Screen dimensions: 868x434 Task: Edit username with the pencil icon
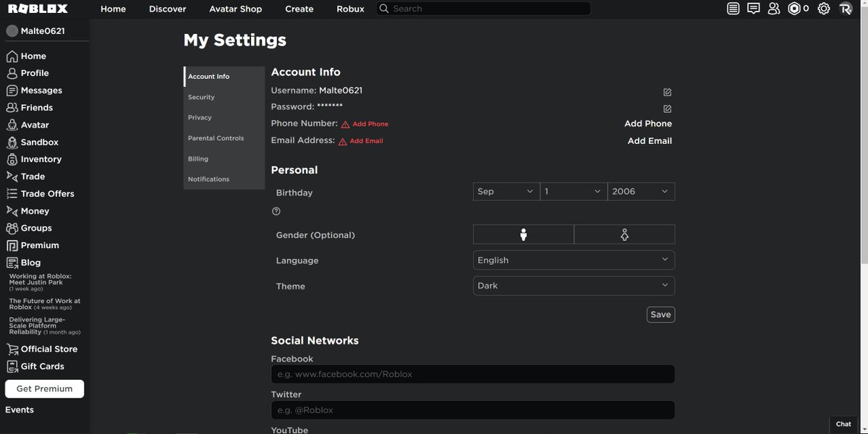[x=667, y=92]
